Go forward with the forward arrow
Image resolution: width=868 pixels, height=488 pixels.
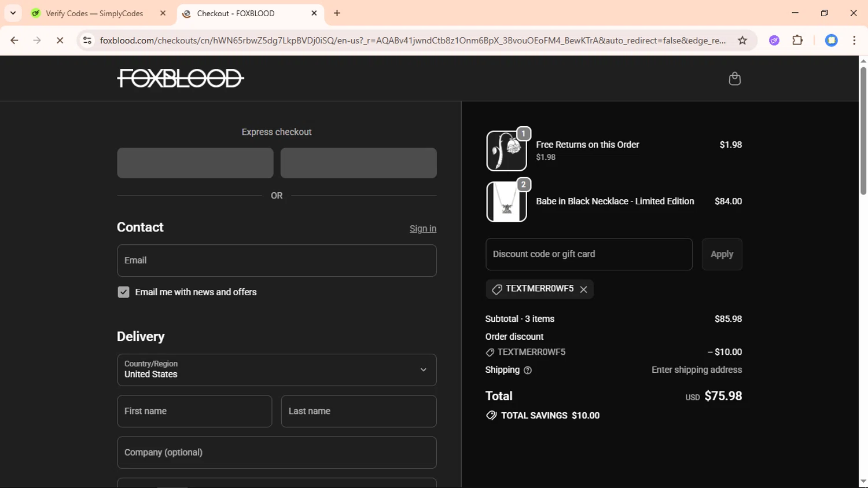click(x=37, y=41)
